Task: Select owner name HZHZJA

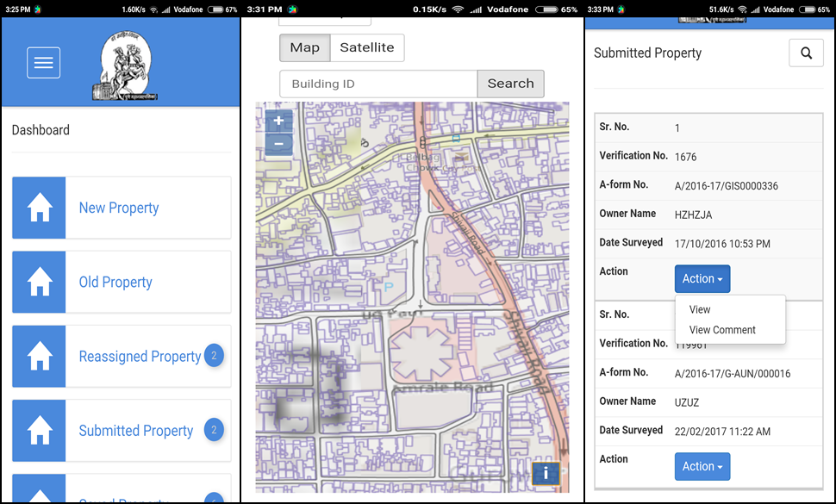Action: point(693,215)
